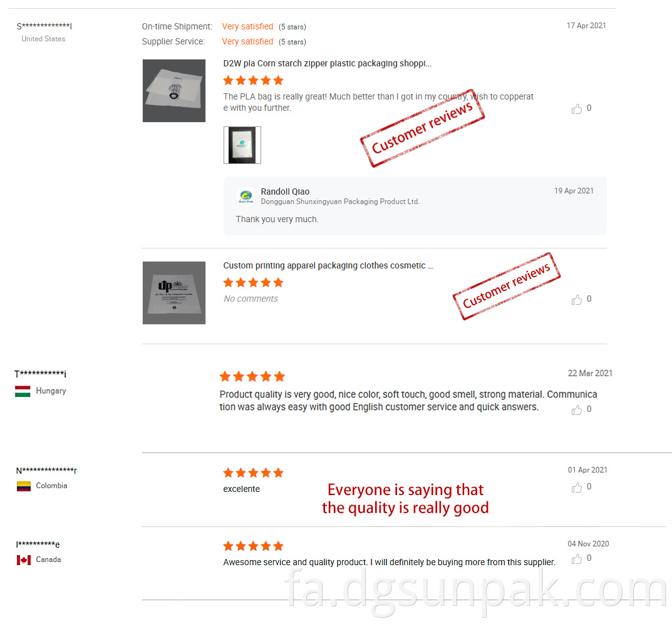Click the star rating above 'excelente'
The image size is (672, 624).
pos(253,473)
